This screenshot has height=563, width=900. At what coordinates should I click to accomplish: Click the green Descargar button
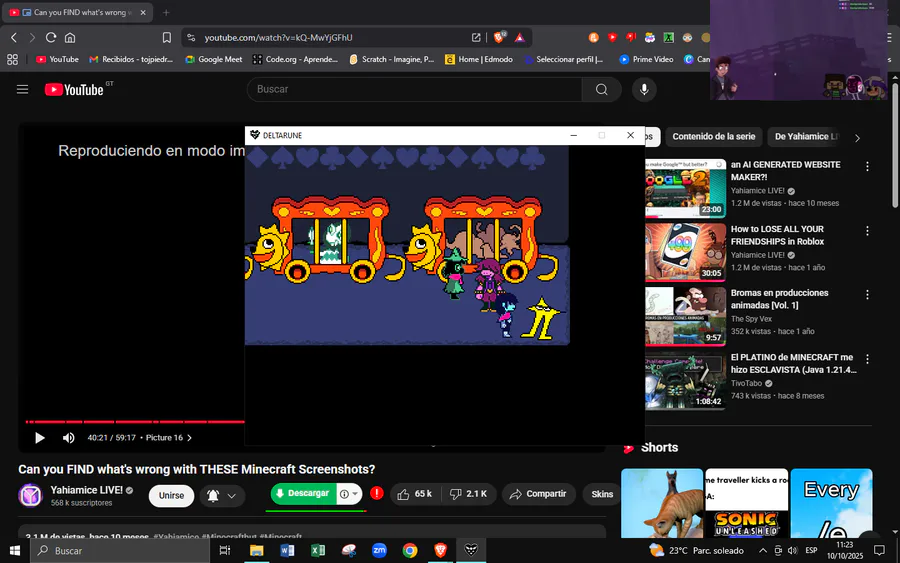(304, 494)
